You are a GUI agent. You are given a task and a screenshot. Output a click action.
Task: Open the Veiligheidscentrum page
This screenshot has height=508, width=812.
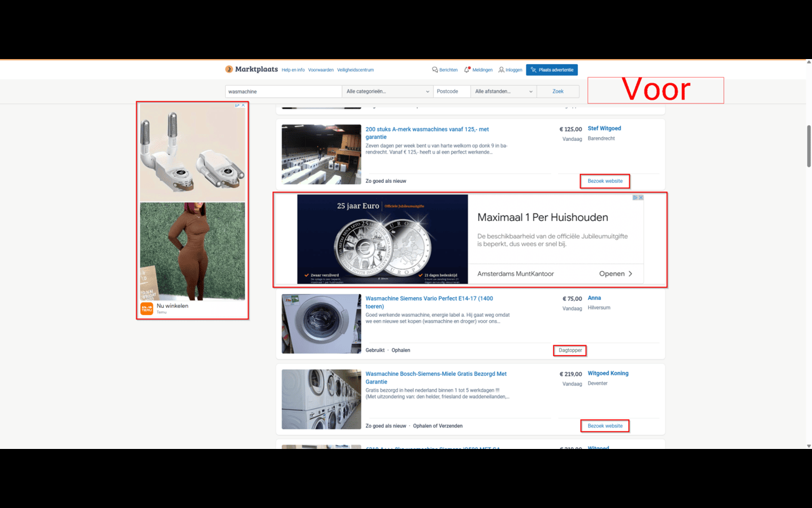pos(355,70)
